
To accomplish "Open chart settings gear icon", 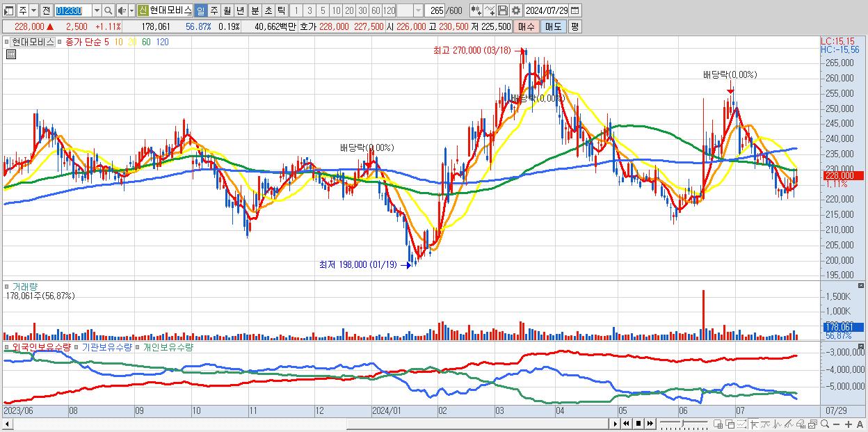I will point(516,10).
